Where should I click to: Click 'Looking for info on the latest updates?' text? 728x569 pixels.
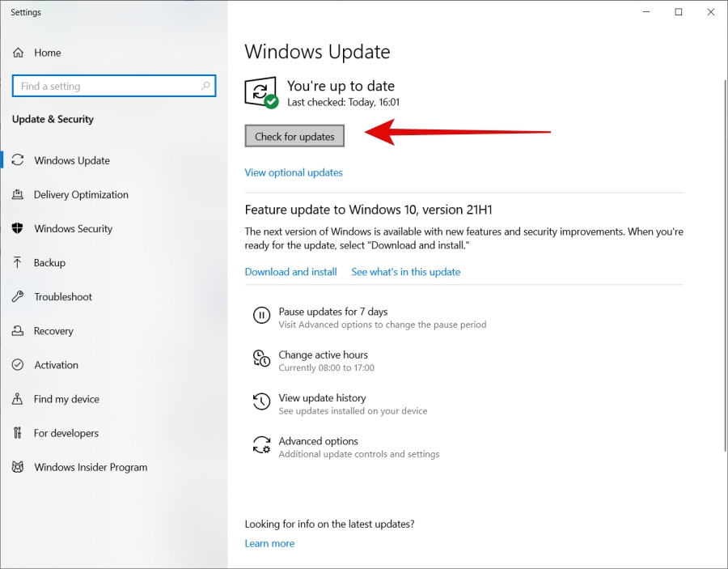coord(330,524)
